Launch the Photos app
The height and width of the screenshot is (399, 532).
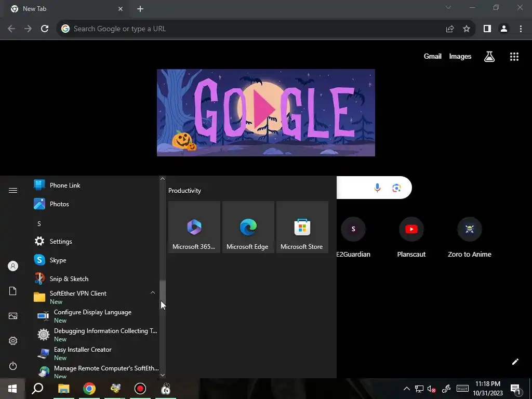95,204
